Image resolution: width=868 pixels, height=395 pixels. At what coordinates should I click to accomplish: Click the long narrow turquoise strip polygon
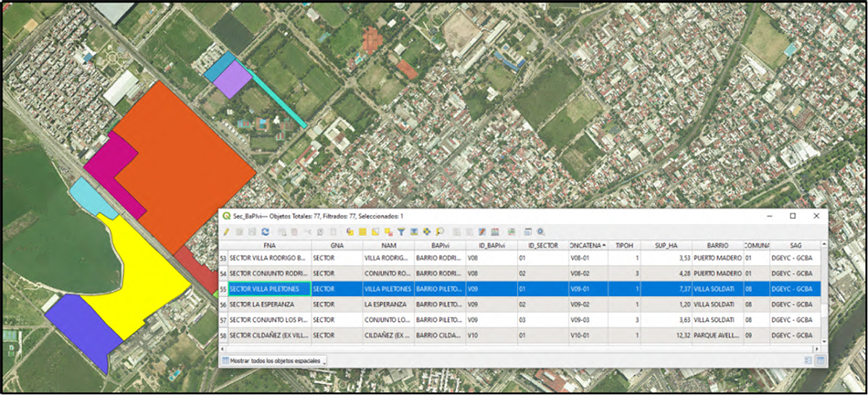click(x=277, y=100)
